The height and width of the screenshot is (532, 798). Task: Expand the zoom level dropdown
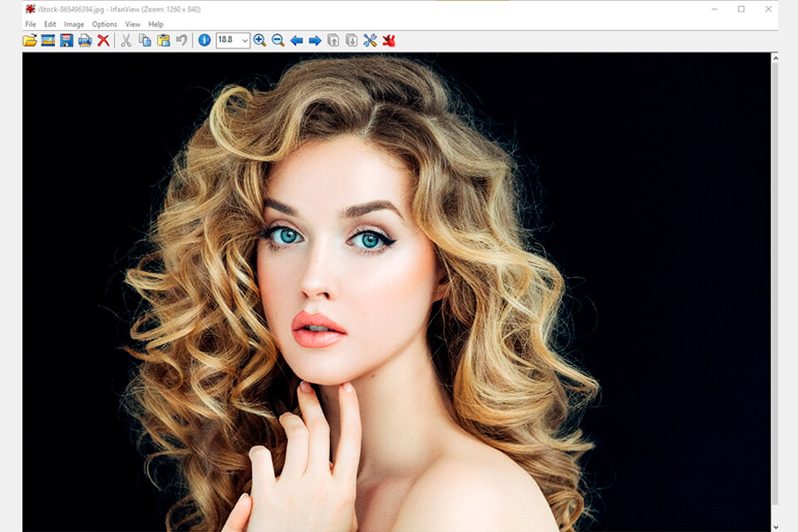245,39
